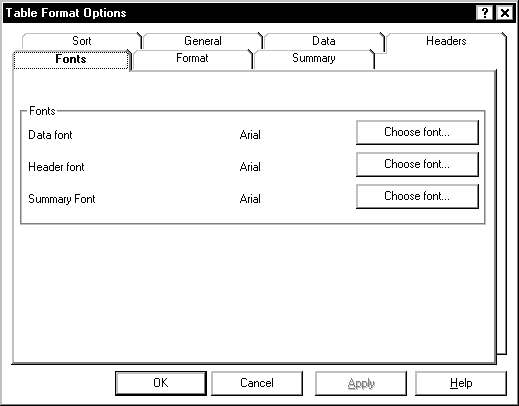Screen dimensions: 519x406
Task: Click the Arial value beside Header font
Action: [x=250, y=167]
